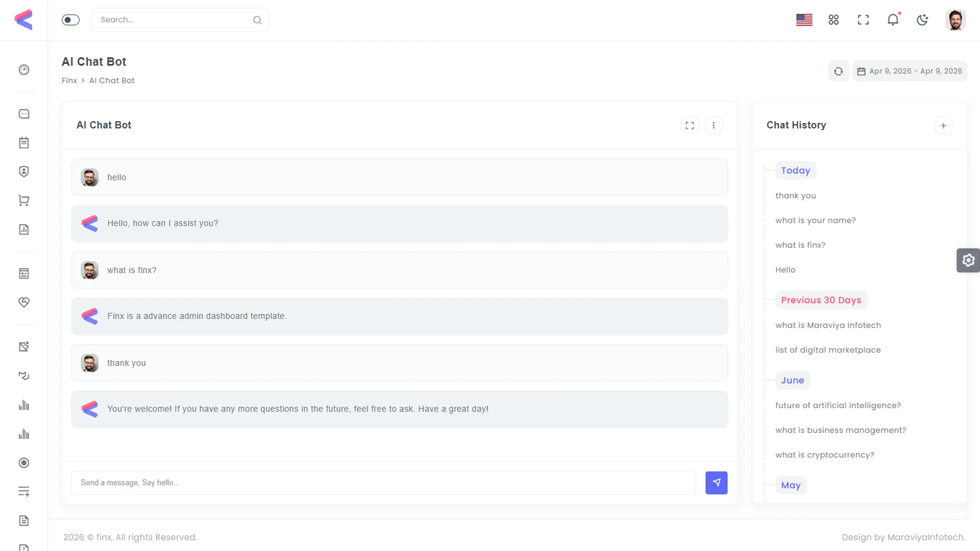Toggle fullscreen mode from the header
The width and height of the screenshot is (980, 551).
pos(863,20)
